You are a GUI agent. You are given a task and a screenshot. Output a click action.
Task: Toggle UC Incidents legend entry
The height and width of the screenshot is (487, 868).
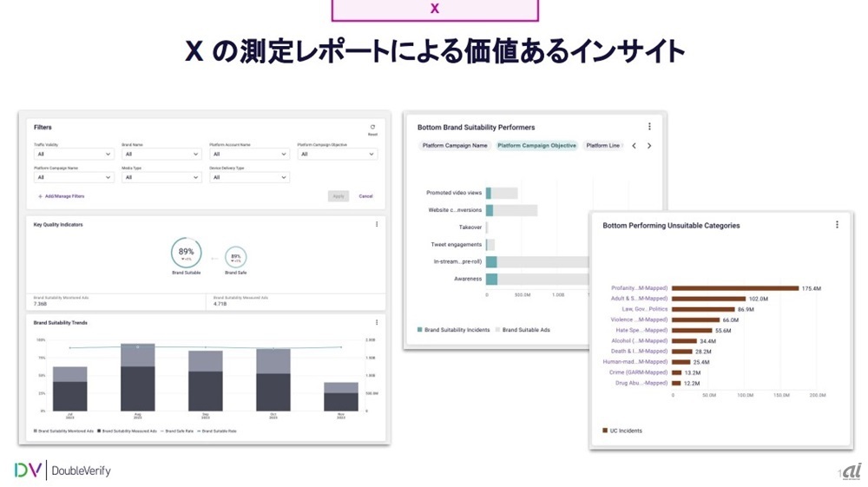tap(622, 431)
